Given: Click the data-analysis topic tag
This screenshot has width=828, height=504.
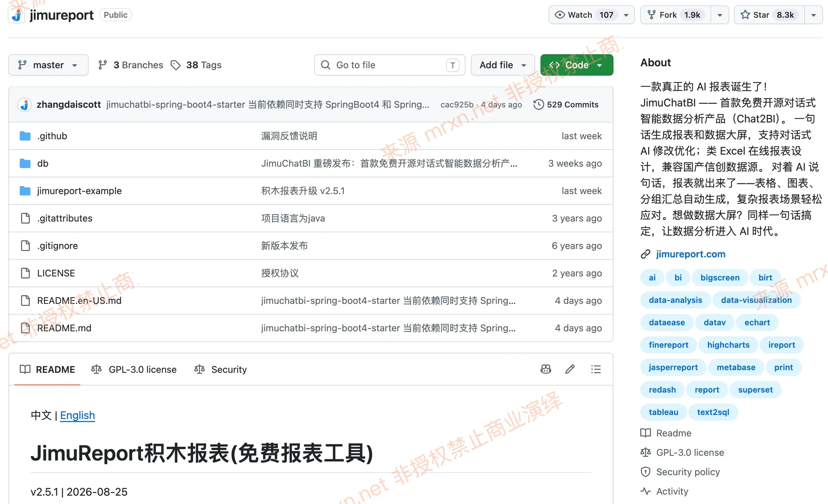Looking at the screenshot, I should click(675, 300).
